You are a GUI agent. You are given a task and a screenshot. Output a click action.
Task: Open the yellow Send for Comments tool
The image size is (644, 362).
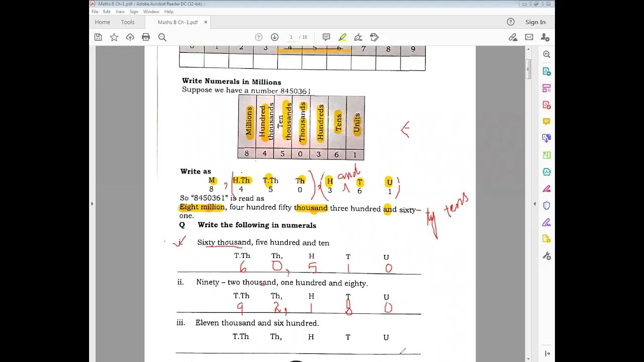tap(547, 239)
